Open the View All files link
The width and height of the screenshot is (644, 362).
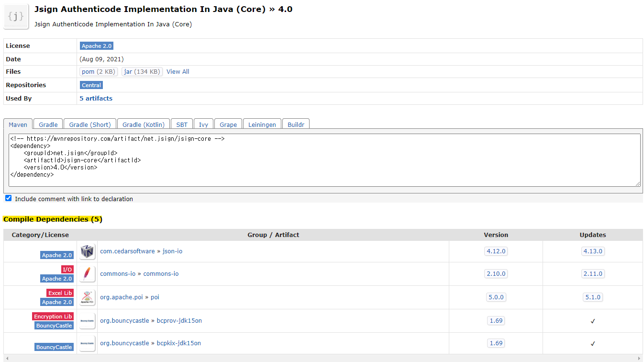[x=178, y=72]
